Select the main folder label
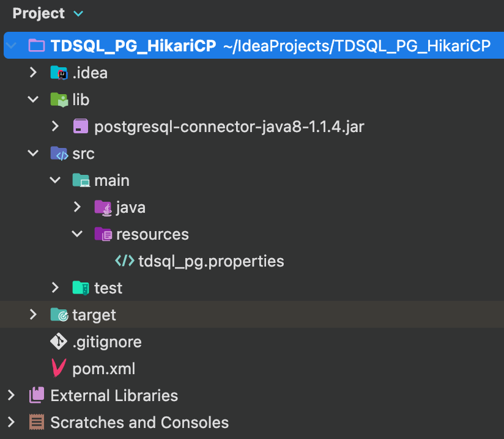 (111, 180)
